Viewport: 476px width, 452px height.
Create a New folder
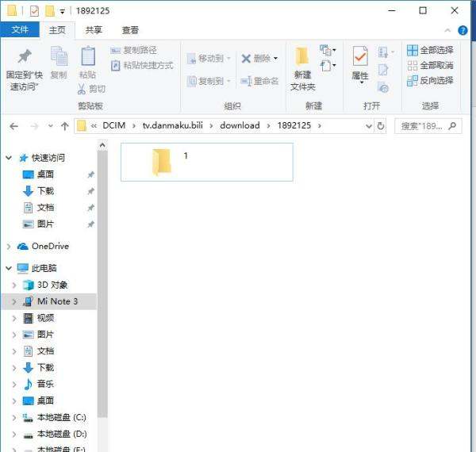click(302, 69)
